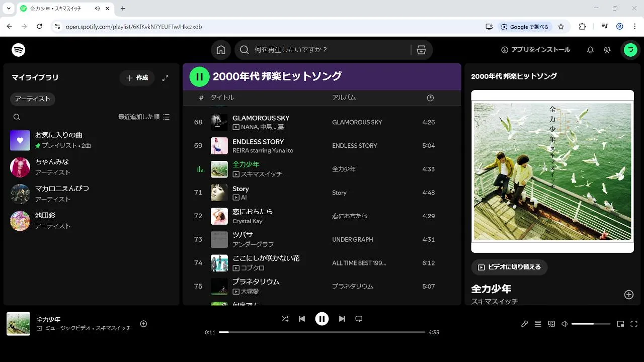Image resolution: width=644 pixels, height=362 pixels.
Task: Open the mini player
Action: tap(620, 324)
